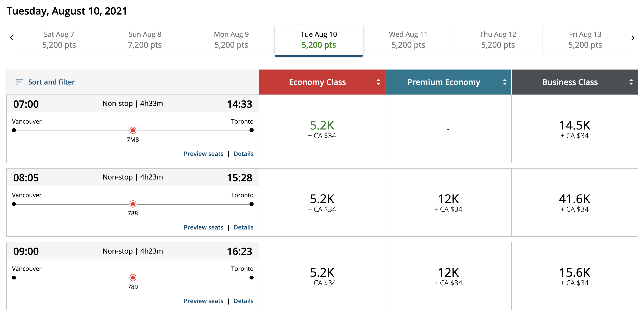Image resolution: width=644 pixels, height=314 pixels.
Task: Open Details for the 09:00 flight
Action: (243, 301)
